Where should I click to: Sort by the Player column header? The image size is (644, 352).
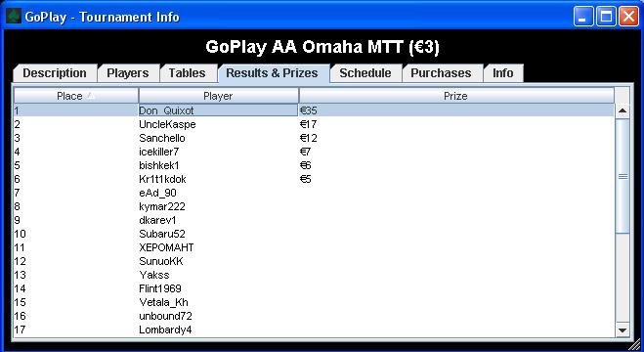click(219, 96)
